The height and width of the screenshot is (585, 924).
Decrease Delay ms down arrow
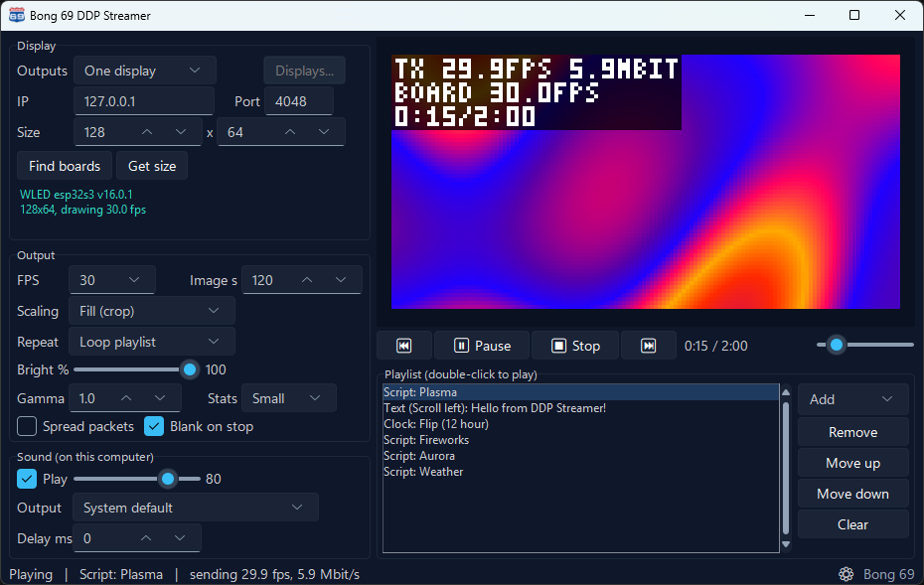click(180, 538)
